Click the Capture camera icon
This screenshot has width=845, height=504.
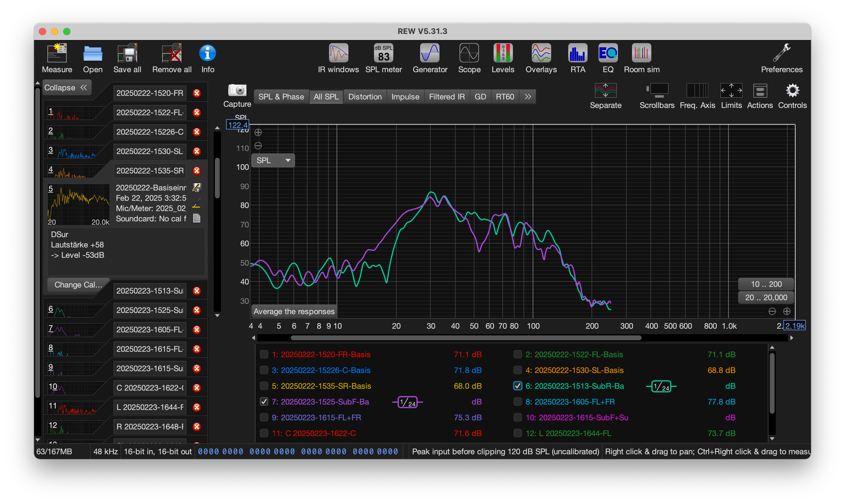tap(237, 91)
